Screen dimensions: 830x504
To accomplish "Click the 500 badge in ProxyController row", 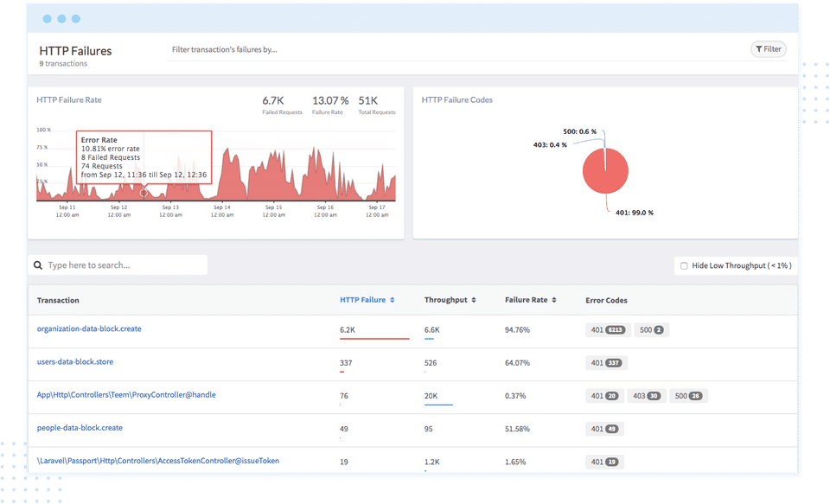I will [x=688, y=396].
